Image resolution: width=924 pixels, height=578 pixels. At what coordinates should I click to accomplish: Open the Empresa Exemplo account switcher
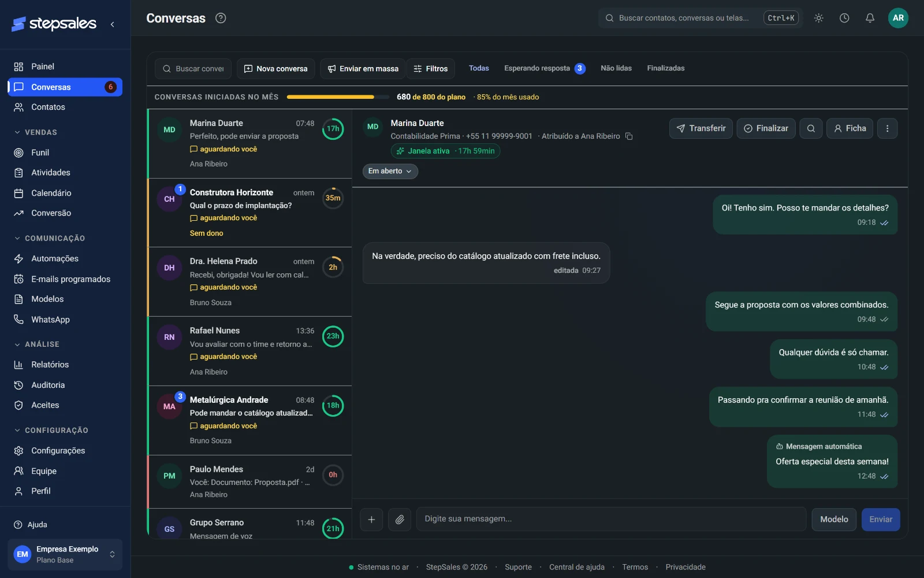(x=65, y=554)
